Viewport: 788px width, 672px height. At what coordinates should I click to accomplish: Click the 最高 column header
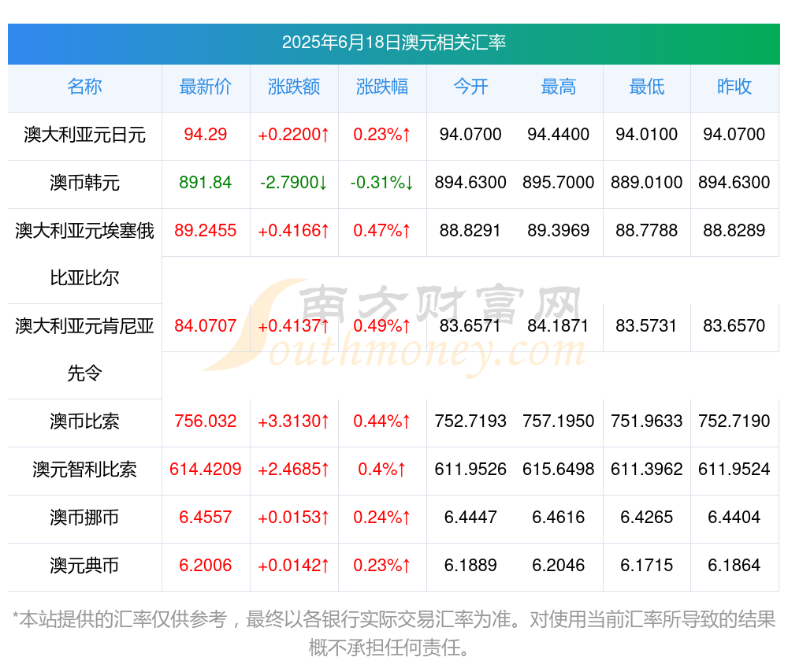(x=559, y=87)
